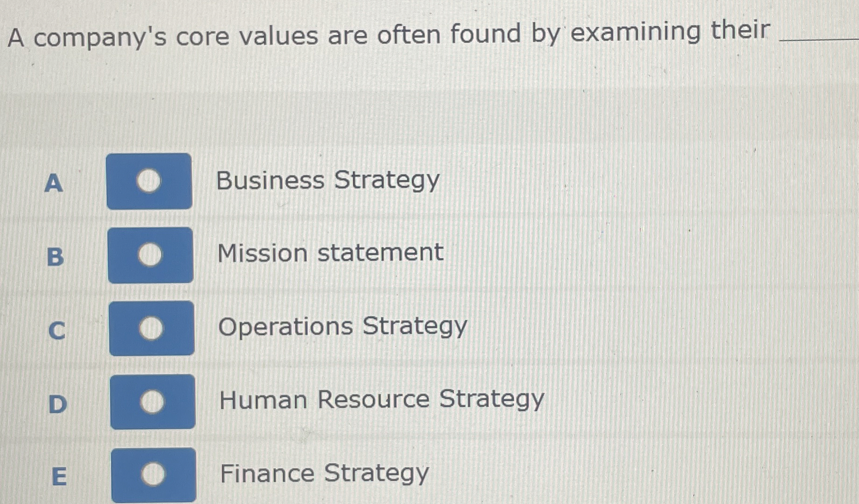Click the Human Resource Strategy answer text
Viewport: 859px width, 504px height.
click(x=381, y=400)
